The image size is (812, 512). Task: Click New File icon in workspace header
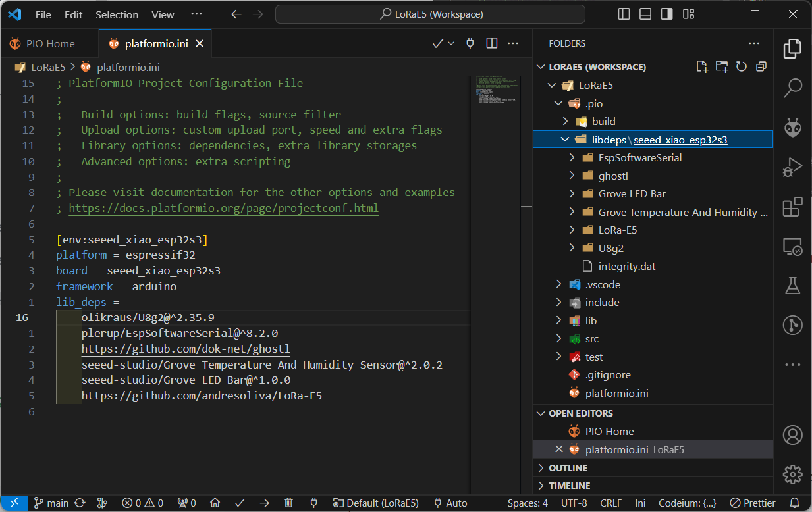pos(703,66)
